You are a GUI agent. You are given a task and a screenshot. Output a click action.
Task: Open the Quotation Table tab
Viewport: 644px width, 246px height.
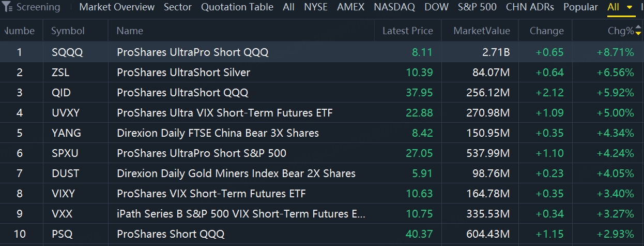pos(237,7)
